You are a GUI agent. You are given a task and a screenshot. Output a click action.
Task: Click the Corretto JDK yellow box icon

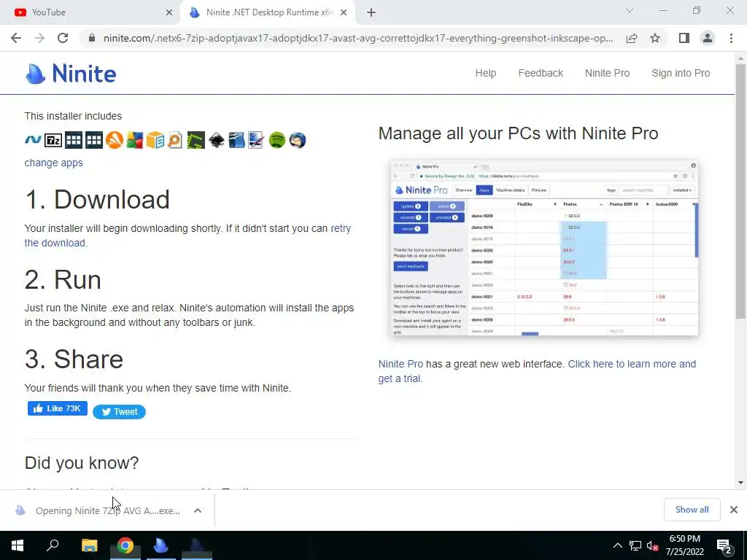tap(155, 140)
